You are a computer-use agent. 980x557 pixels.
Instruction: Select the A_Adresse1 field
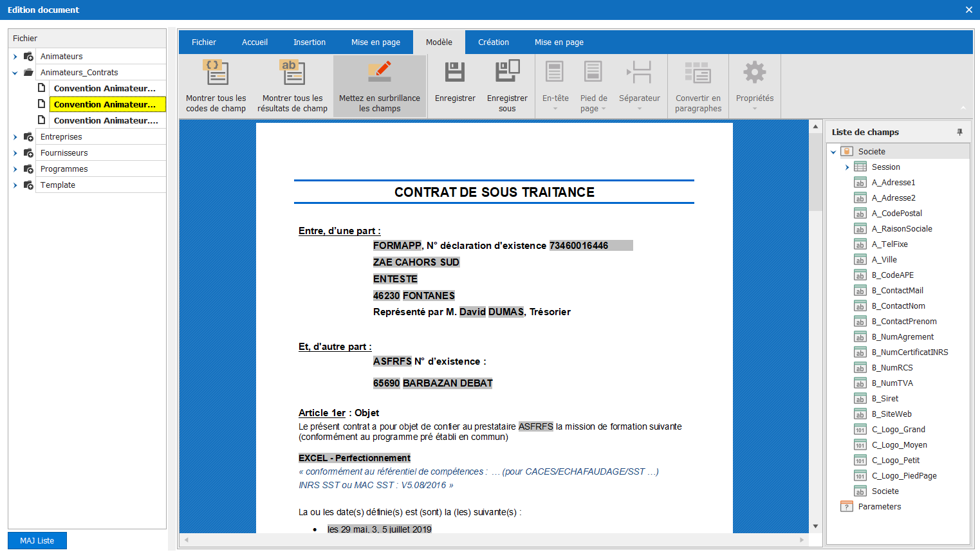point(893,183)
